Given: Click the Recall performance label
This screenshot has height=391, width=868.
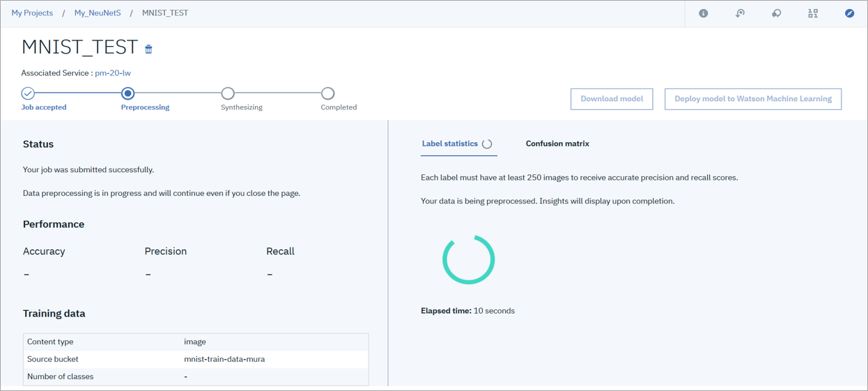Looking at the screenshot, I should 280,252.
